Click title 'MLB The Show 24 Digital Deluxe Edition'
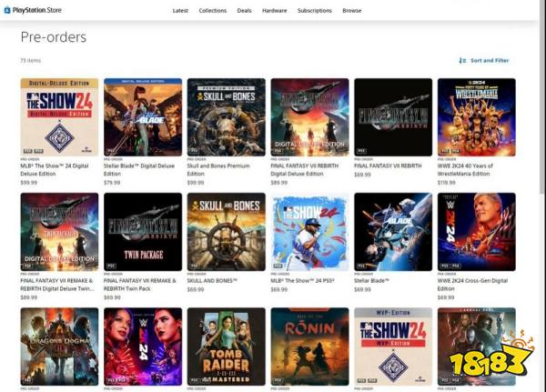Image resolution: width=546 pixels, height=392 pixels. tap(55, 169)
